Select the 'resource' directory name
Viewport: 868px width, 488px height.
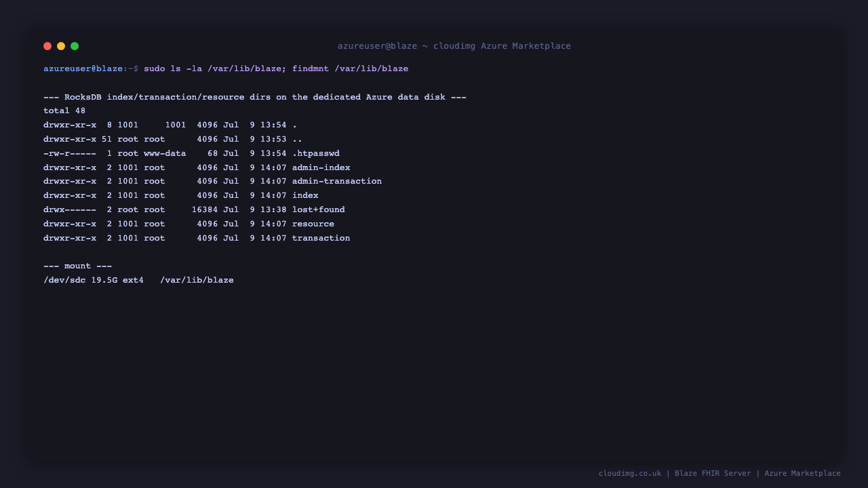[x=313, y=224]
